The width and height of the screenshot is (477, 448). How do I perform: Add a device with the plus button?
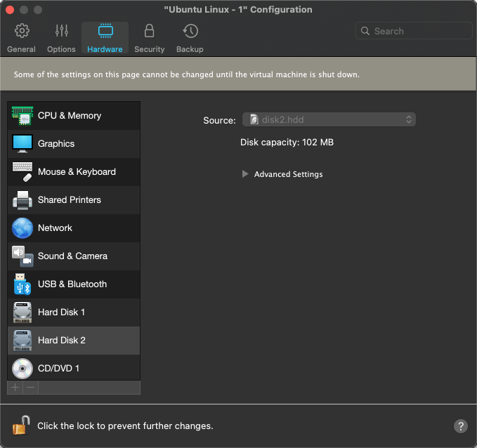pyautogui.click(x=15, y=388)
